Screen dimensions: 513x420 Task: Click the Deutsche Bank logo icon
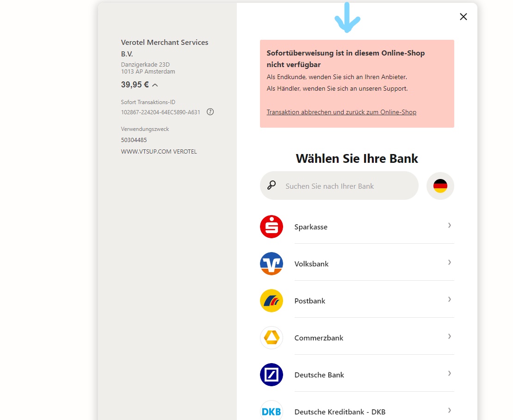coord(272,375)
